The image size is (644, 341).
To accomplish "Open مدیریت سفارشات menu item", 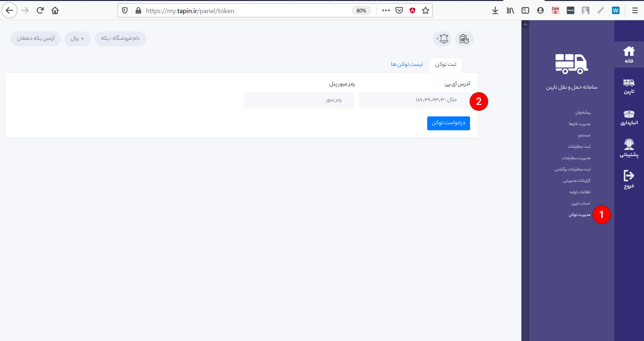I will 576,158.
